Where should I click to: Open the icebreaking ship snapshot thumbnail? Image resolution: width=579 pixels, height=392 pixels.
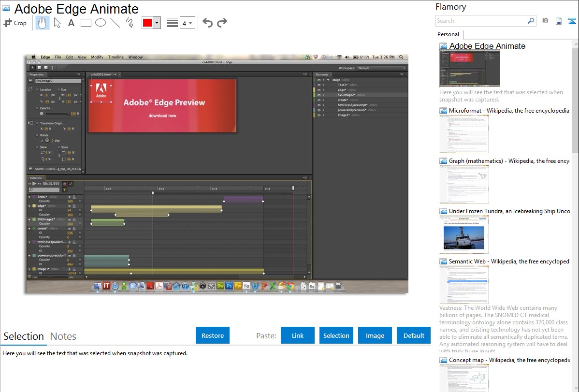464,234
